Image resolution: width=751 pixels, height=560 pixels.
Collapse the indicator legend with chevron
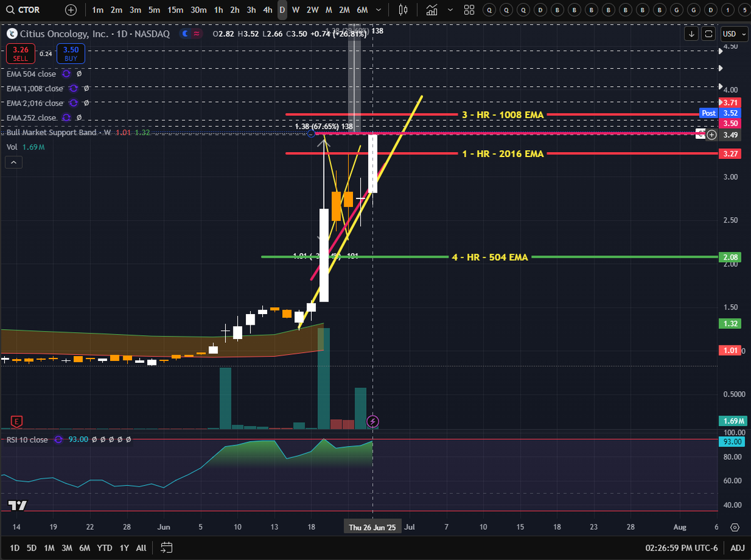tap(13, 162)
